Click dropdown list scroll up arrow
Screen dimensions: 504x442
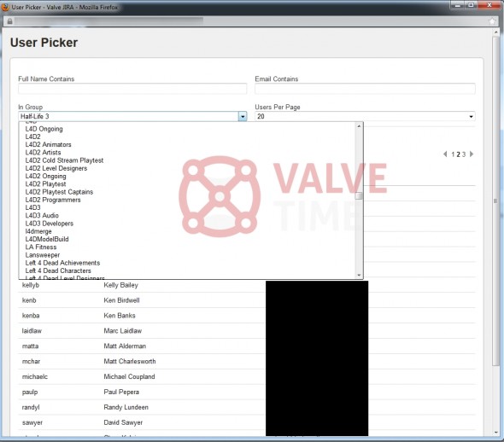tap(359, 126)
